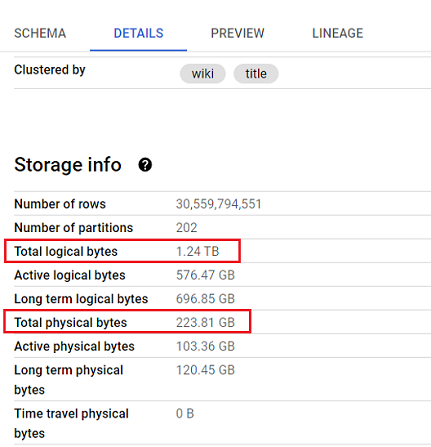Click the Total physical bytes label
This screenshot has height=447, width=431.
click(71, 323)
